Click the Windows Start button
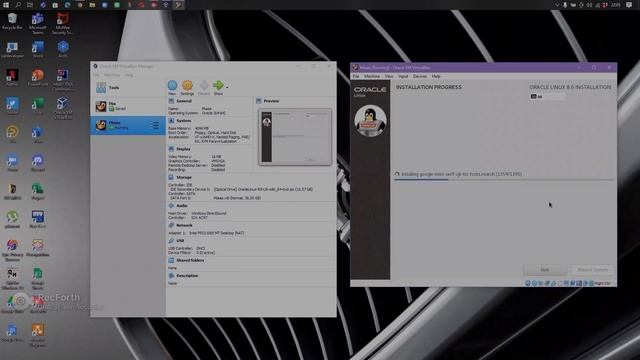Screen dimensions: 640x360 pos(6,5)
